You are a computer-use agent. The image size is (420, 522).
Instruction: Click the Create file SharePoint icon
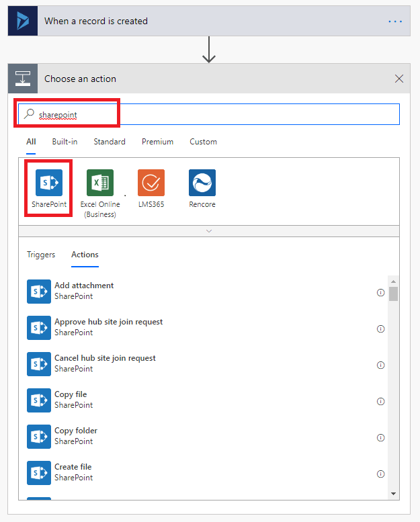pyautogui.click(x=39, y=473)
